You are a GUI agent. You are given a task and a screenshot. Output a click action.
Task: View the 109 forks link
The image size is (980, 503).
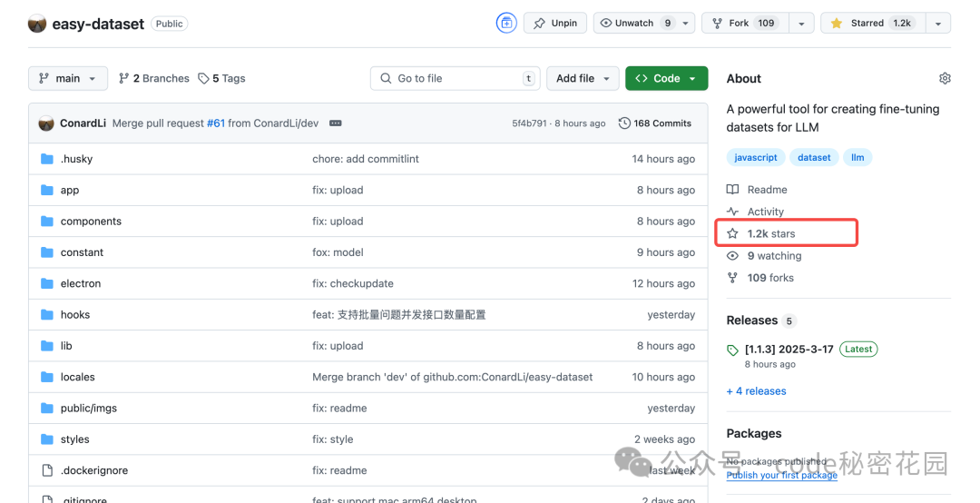click(x=760, y=278)
